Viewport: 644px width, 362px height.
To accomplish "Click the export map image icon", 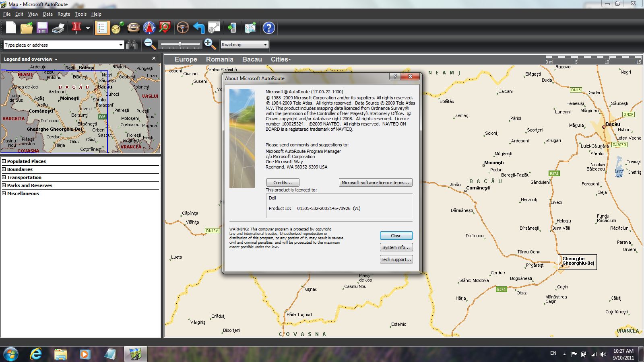I will [x=214, y=28].
